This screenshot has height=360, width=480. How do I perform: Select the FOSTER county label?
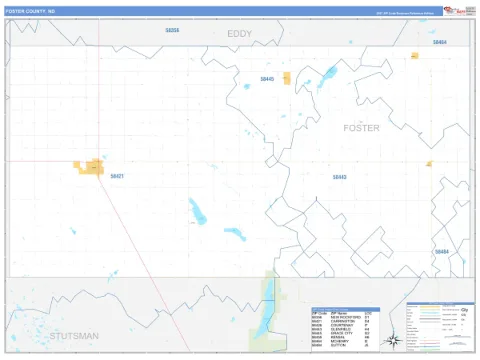361,128
